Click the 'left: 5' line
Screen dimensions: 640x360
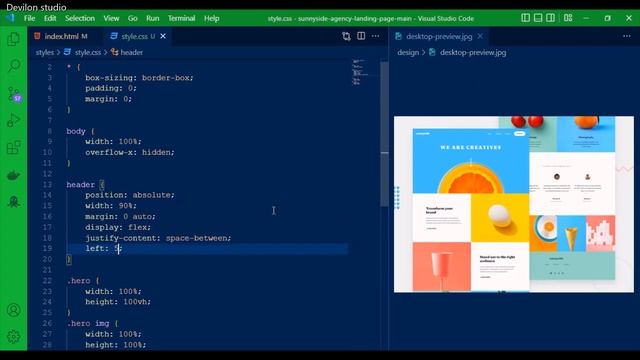(104, 248)
